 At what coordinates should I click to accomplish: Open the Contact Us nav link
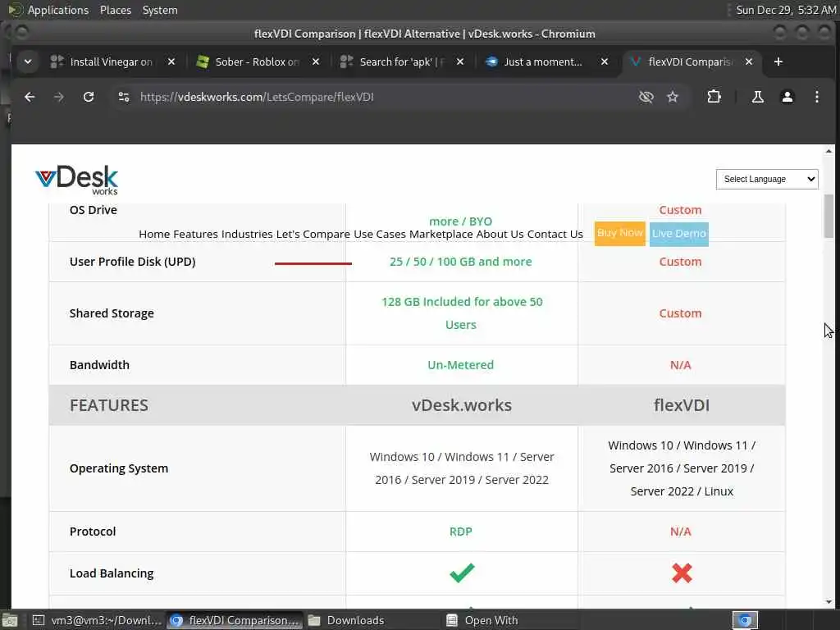tap(555, 234)
